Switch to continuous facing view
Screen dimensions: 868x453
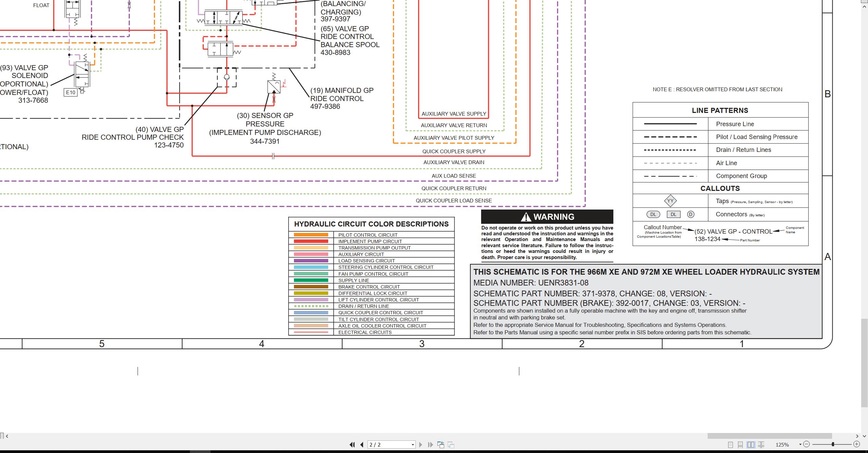[x=761, y=445]
